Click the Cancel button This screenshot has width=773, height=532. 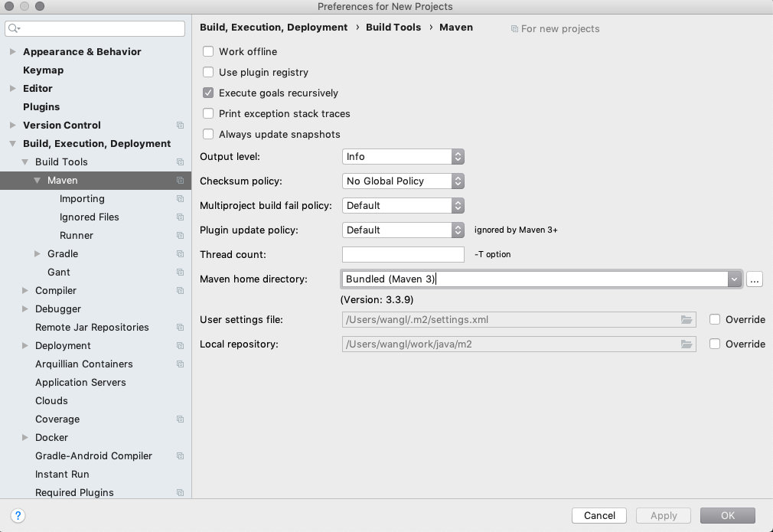click(x=599, y=515)
